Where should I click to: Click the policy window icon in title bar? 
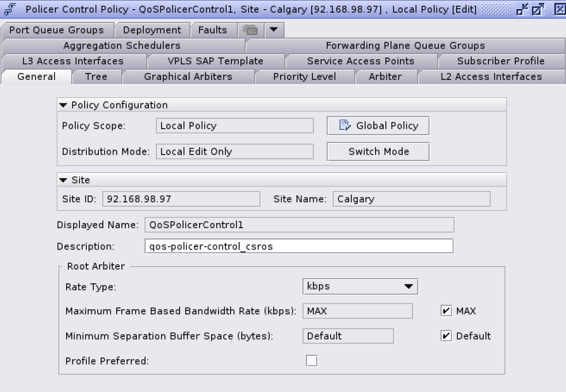[10, 9]
